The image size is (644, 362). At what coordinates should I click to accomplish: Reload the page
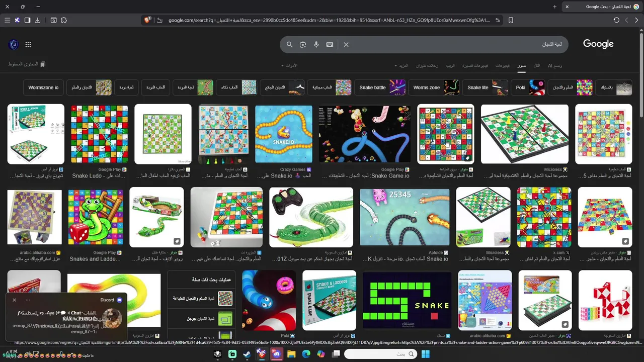point(616,20)
